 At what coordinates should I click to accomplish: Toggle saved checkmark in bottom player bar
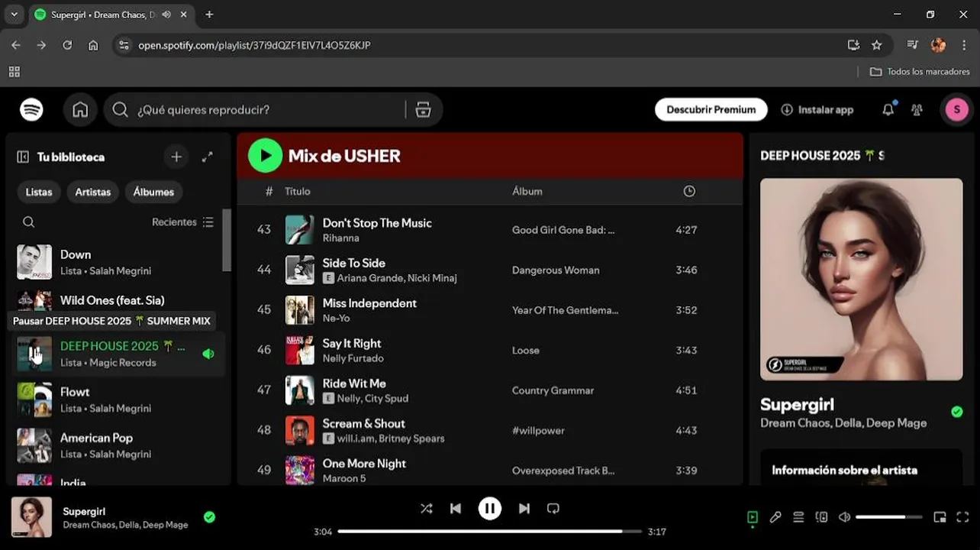(209, 517)
